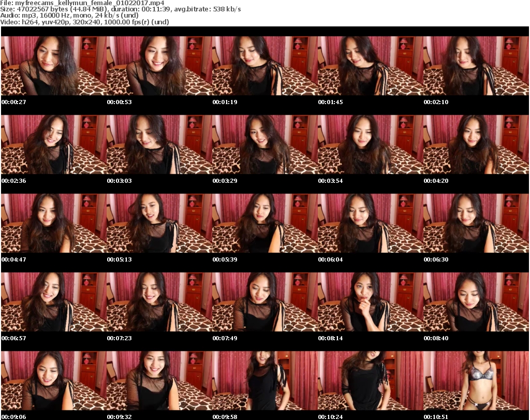
Task: Select the 00:07:49 timestamp label
Action: coord(225,338)
